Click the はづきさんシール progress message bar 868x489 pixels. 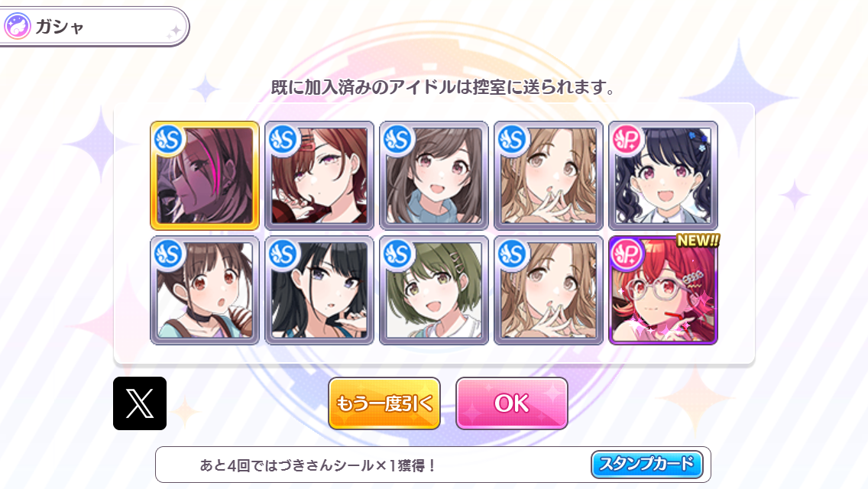tap(433, 465)
